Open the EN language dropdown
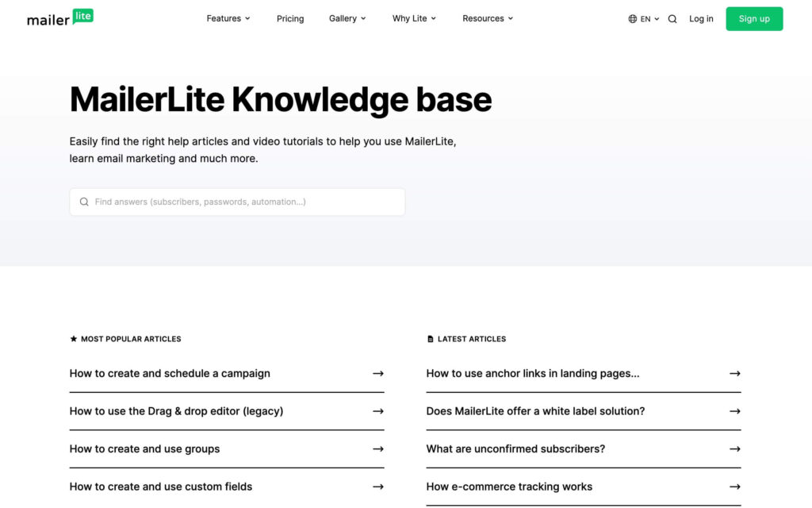Image resolution: width=812 pixels, height=508 pixels. 644,19
